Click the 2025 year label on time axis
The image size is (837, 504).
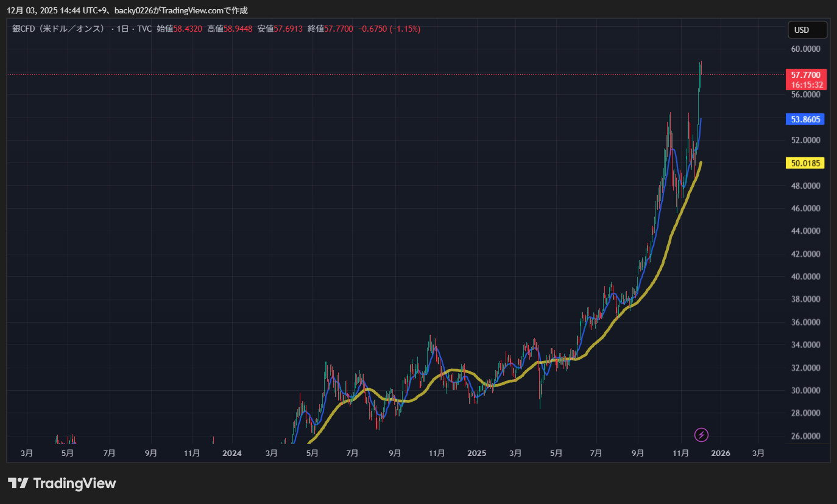click(476, 453)
